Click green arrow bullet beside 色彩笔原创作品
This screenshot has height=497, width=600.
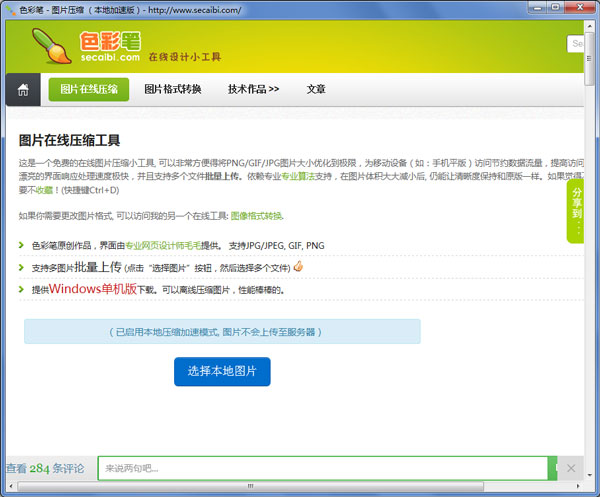[x=23, y=245]
